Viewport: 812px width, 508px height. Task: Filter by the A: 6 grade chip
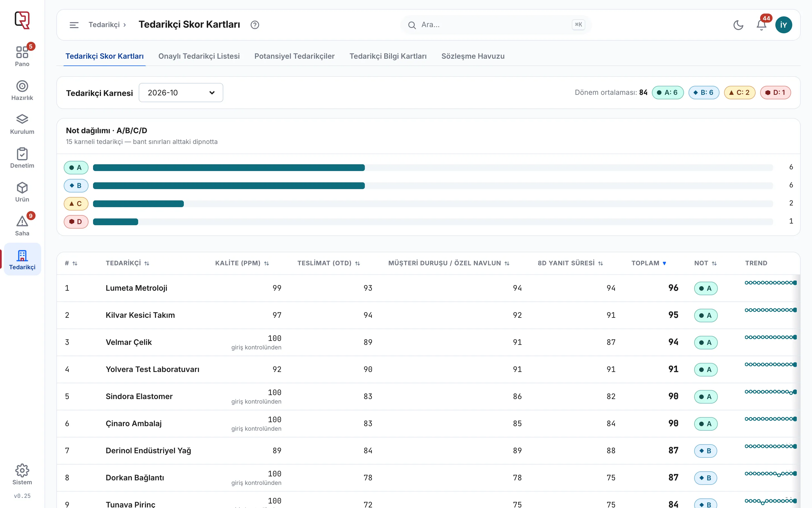(x=667, y=93)
